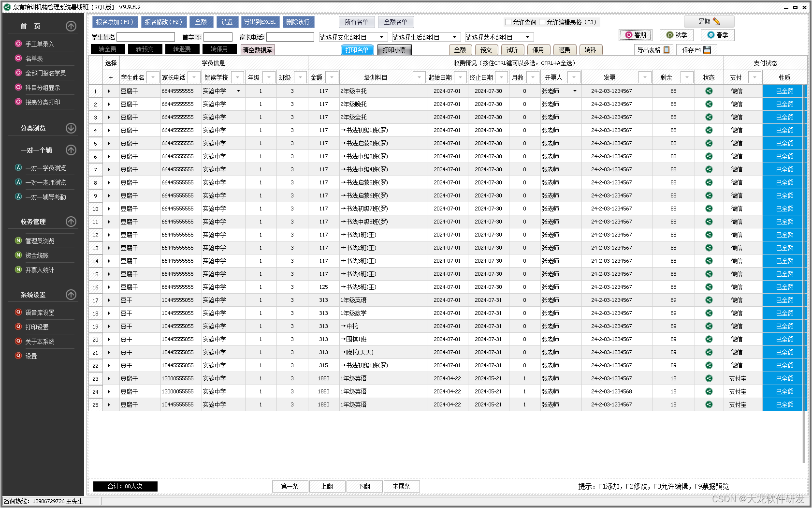The width and height of the screenshot is (812, 508).
Task: Collapse the 校务管理 section arrow
Action: tap(71, 222)
